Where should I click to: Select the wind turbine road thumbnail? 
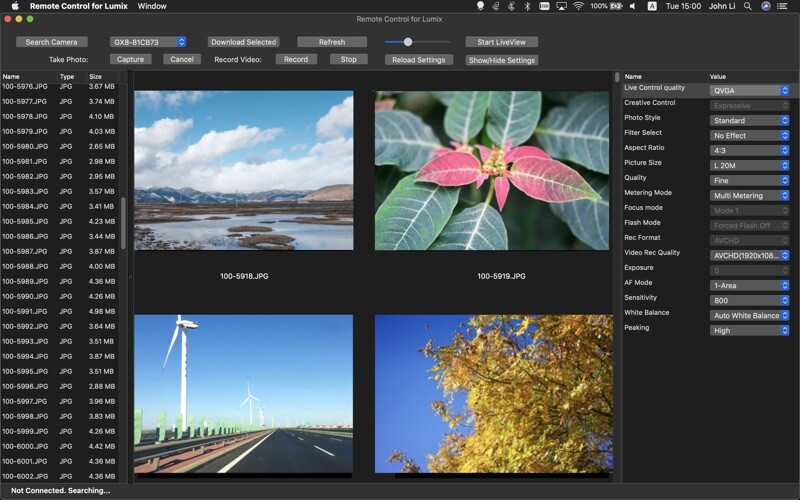243,394
